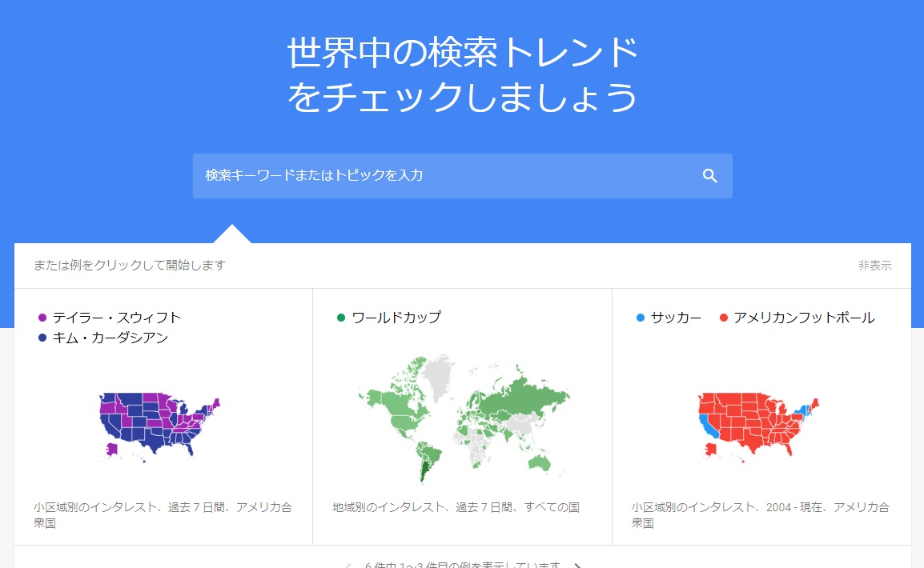This screenshot has height=568, width=924.
Task: Select the サッカー legend label
Action: click(x=676, y=318)
